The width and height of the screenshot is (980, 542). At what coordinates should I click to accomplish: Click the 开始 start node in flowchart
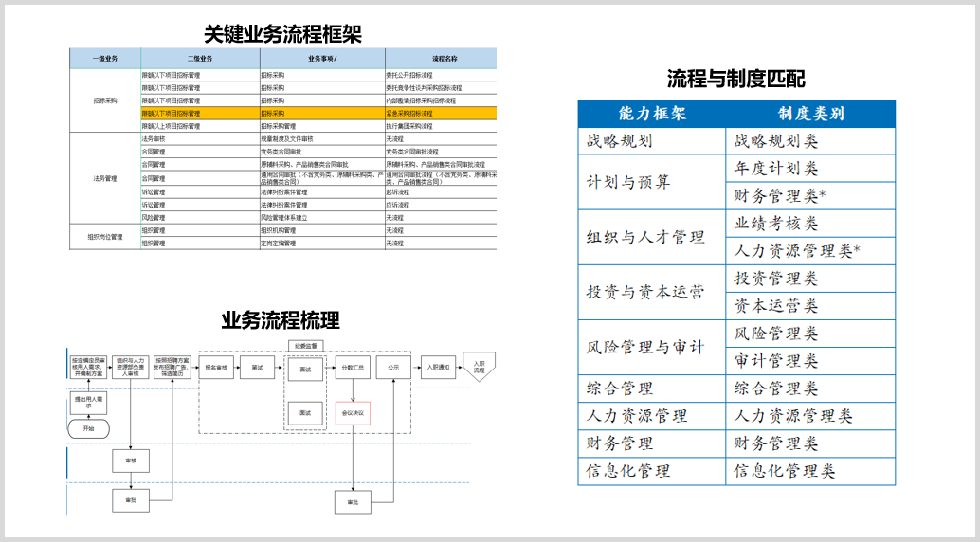(89, 428)
